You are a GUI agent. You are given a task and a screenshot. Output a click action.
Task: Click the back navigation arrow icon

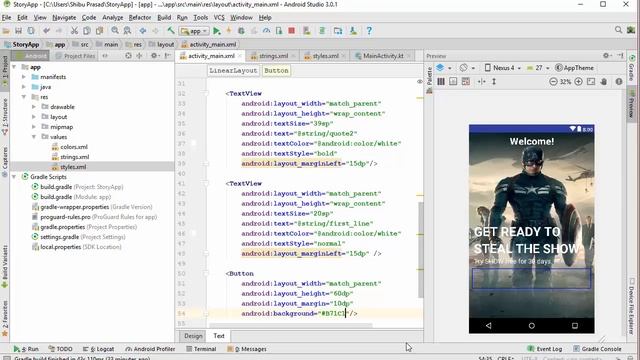pyautogui.click(x=143, y=31)
